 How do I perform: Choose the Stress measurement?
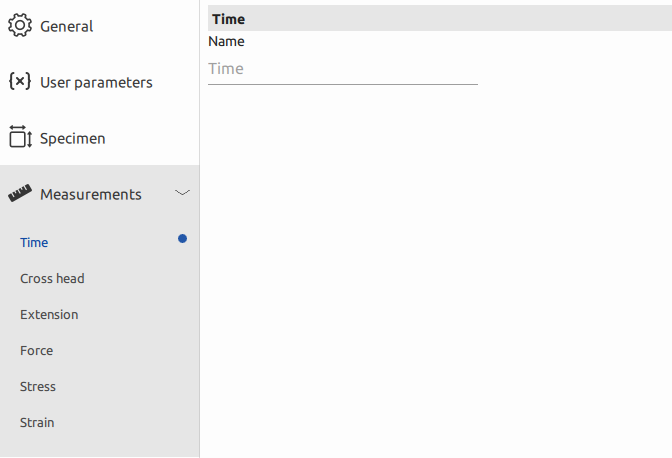point(38,386)
